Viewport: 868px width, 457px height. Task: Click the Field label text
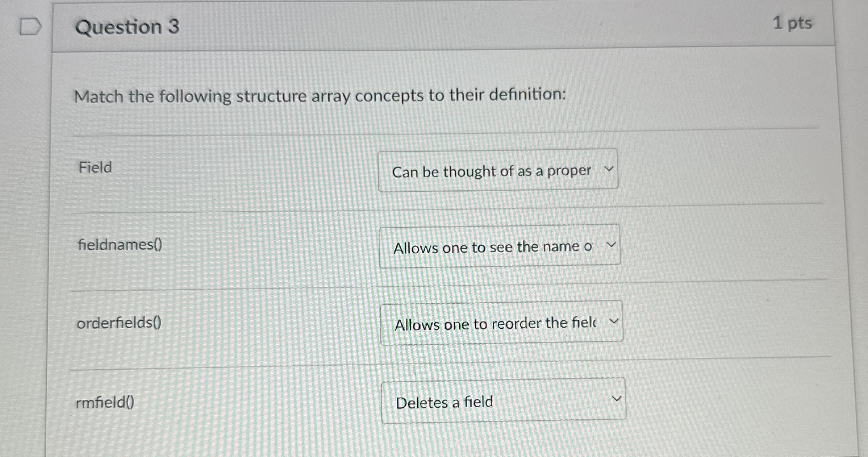(x=95, y=167)
